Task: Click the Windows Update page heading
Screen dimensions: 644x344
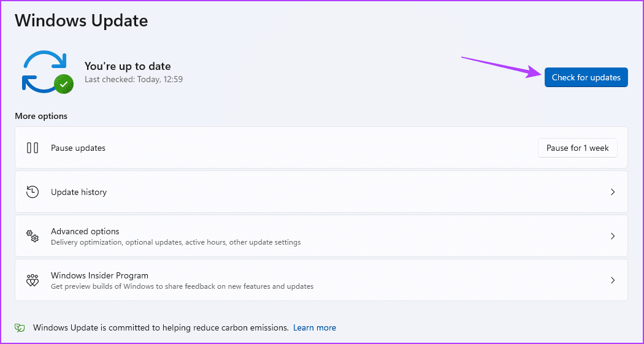Action: point(82,20)
